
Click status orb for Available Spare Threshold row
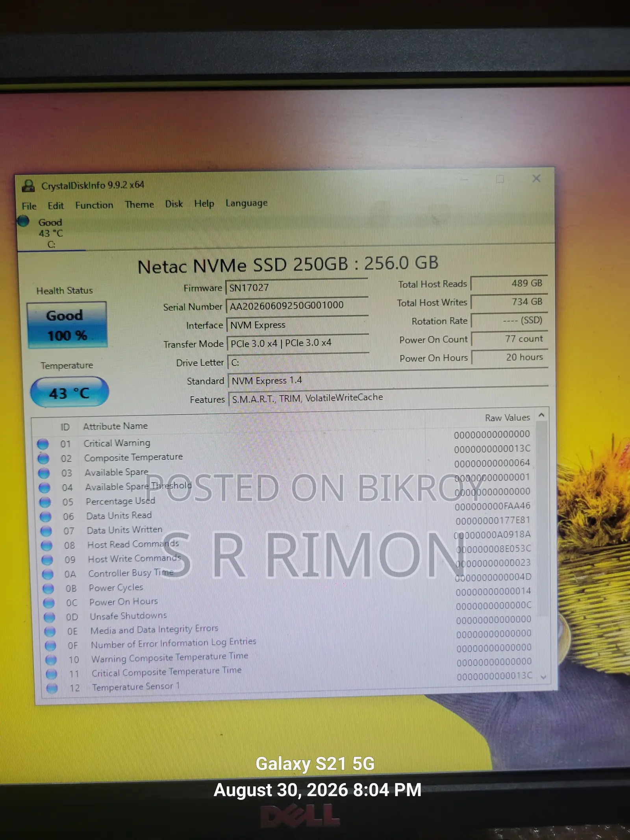point(44,488)
